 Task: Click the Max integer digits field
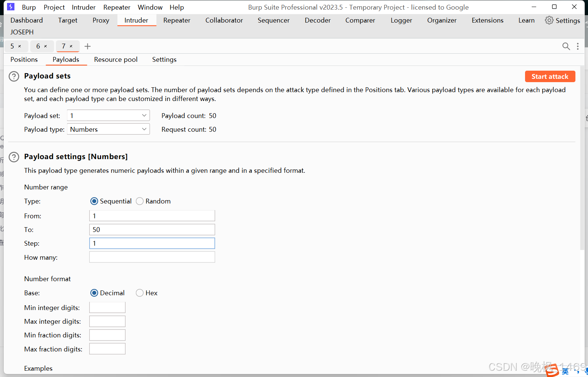pyautogui.click(x=107, y=321)
